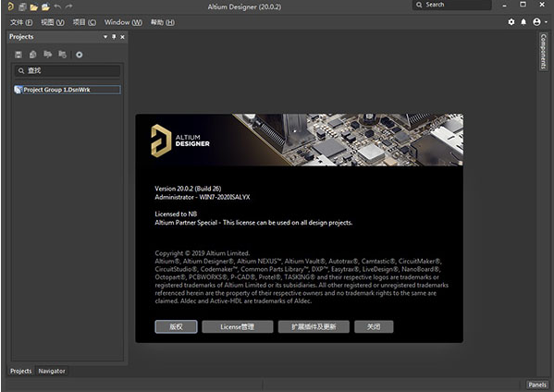Image resolution: width=554 pixels, height=392 pixels.
Task: Open the Components side panel tab
Action: 543,52
